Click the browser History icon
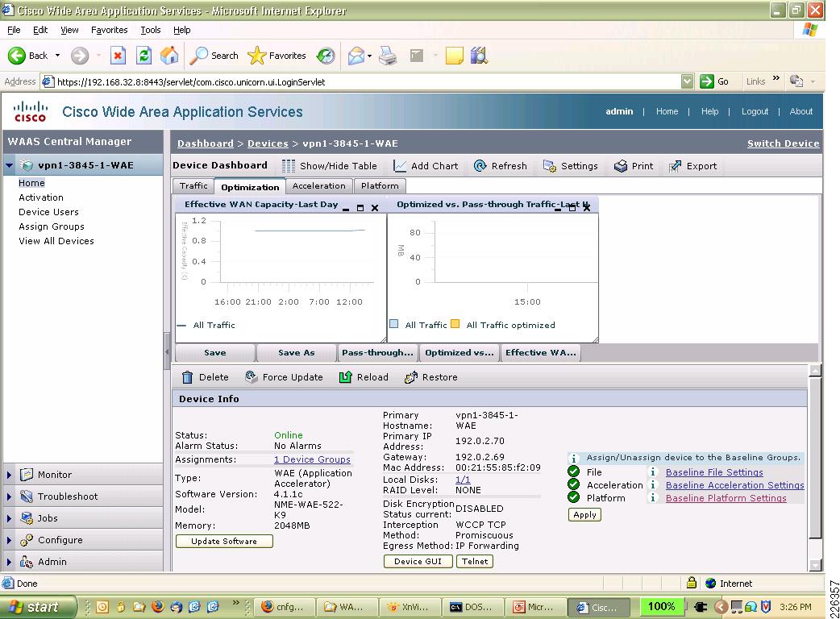The image size is (840, 619). pos(326,56)
